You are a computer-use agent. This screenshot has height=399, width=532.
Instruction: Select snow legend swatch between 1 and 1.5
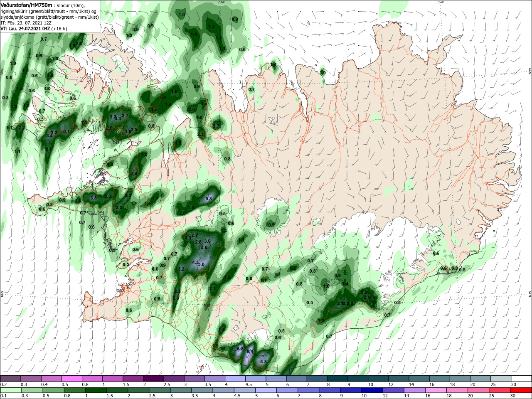tap(112, 378)
